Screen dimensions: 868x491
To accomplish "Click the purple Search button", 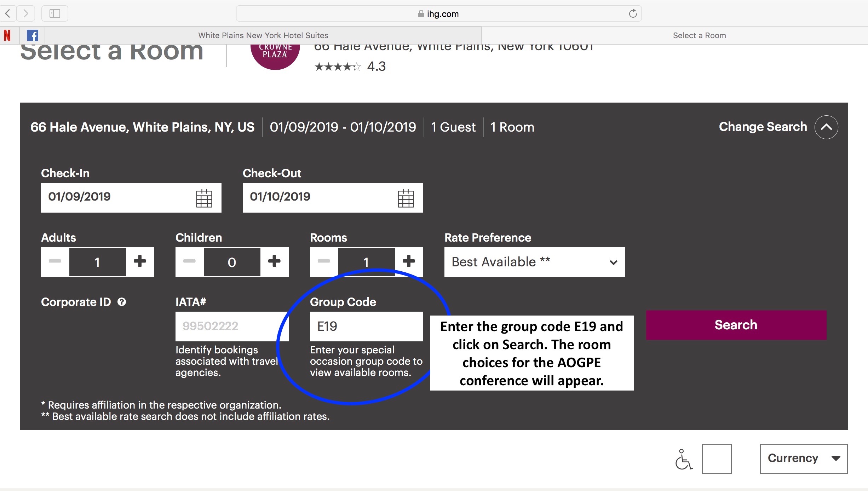I will click(736, 325).
